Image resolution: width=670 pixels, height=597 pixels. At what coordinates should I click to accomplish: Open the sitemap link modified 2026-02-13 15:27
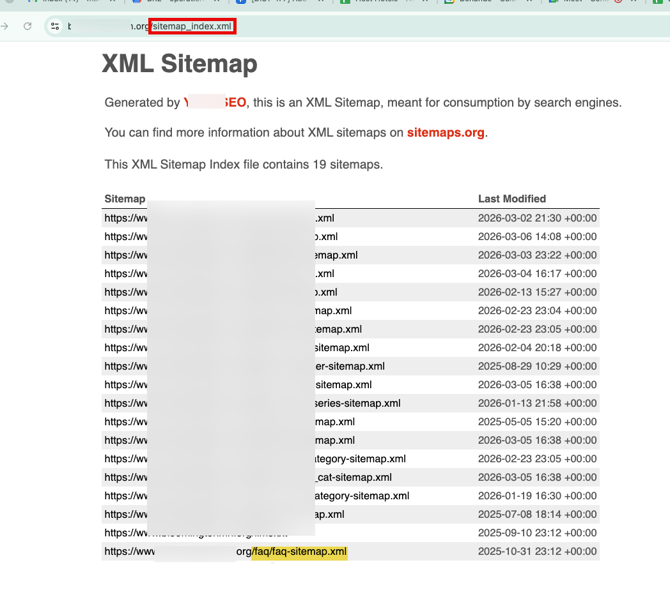[220, 292]
